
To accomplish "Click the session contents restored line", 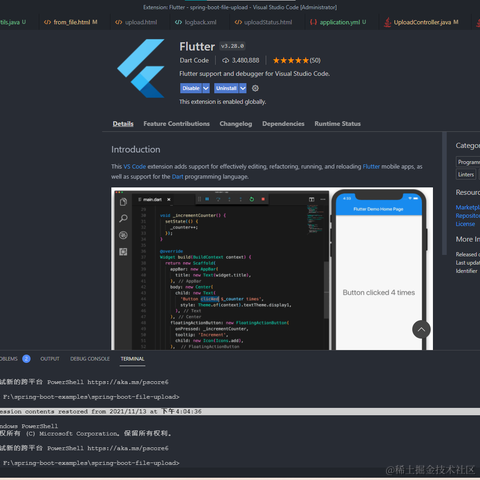I will 240,412.
